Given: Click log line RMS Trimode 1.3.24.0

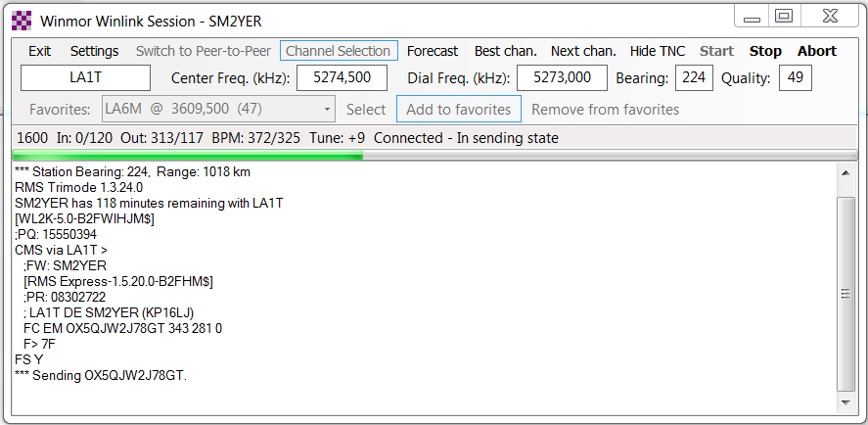Looking at the screenshot, I should click(x=78, y=188).
